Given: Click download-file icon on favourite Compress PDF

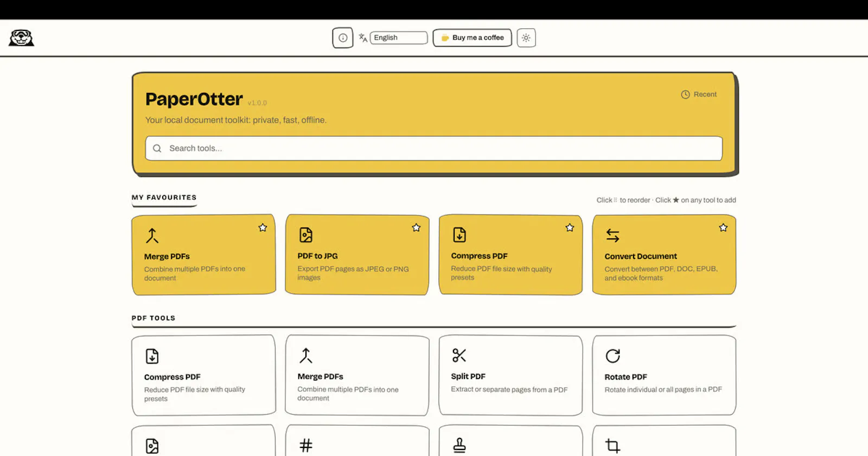Looking at the screenshot, I should [x=459, y=235].
